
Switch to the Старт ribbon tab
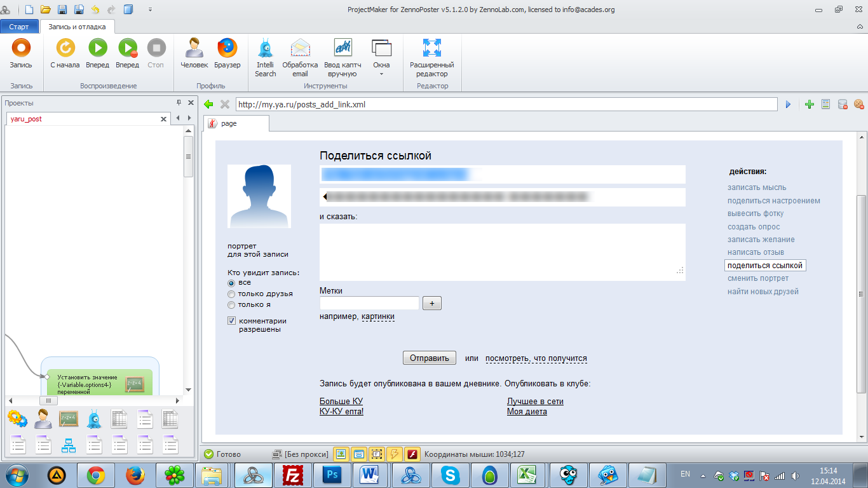pyautogui.click(x=19, y=27)
